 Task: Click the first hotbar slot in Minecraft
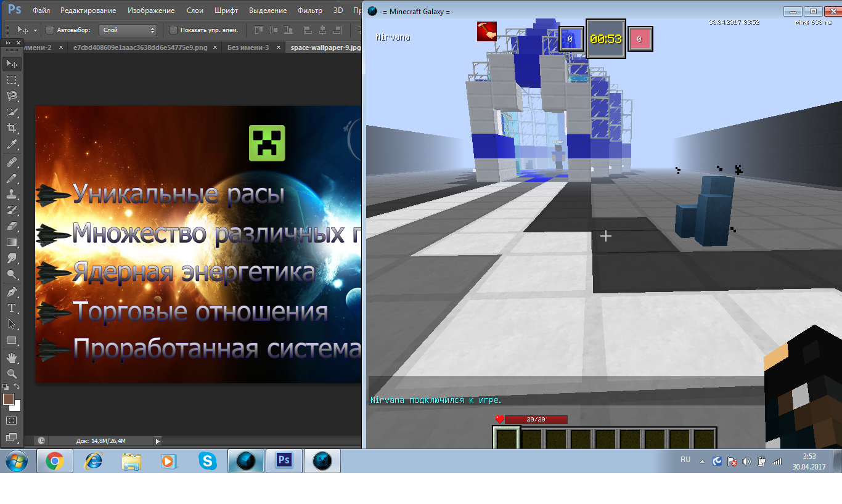coord(506,439)
